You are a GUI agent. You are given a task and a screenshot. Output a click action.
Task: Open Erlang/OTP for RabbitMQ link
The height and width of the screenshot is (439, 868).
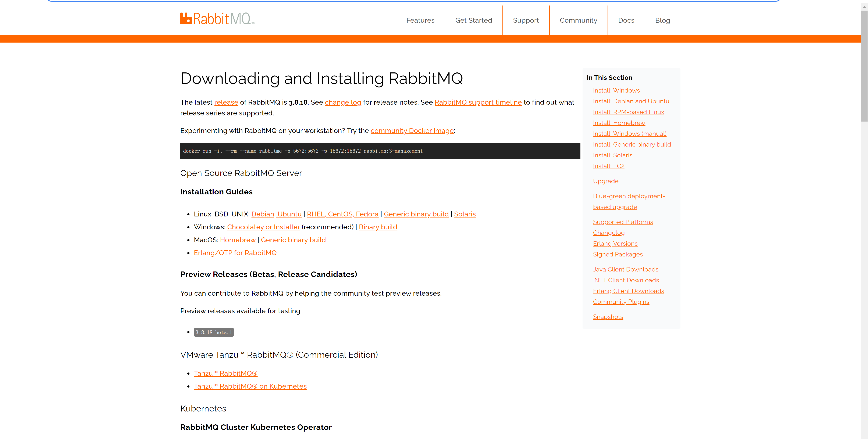(x=235, y=253)
